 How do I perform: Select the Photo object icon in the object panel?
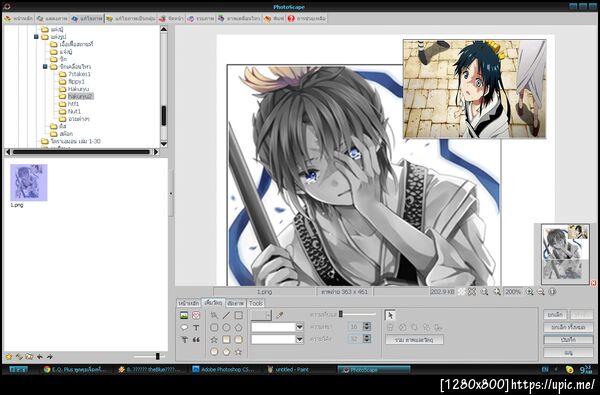click(x=184, y=315)
